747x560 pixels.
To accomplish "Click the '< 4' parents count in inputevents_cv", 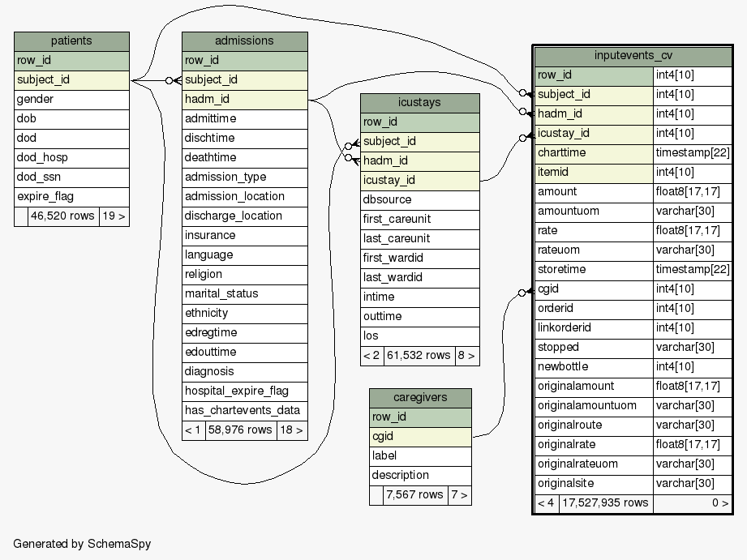I will pos(546,503).
